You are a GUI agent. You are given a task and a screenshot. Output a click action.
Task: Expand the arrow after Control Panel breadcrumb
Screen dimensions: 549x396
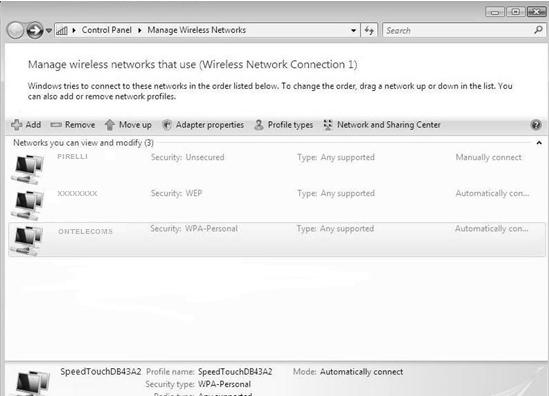coord(140,30)
